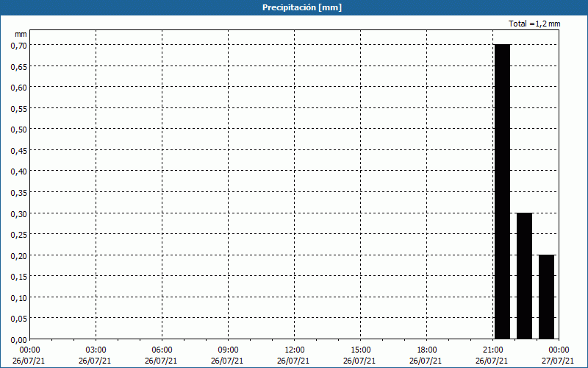This screenshot has width=588, height=368.
Task: Select the 18:00 time axis label
Action: (x=427, y=350)
